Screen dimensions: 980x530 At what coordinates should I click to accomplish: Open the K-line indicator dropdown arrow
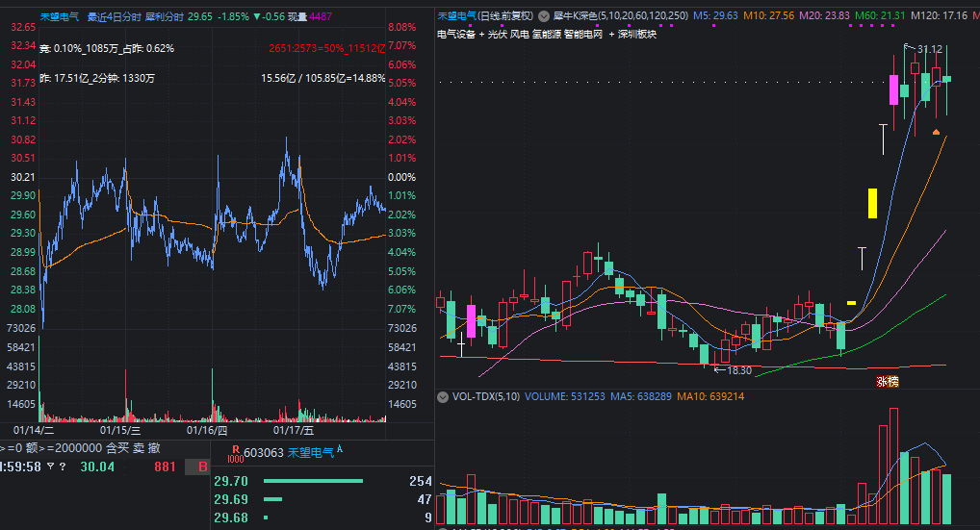545,16
